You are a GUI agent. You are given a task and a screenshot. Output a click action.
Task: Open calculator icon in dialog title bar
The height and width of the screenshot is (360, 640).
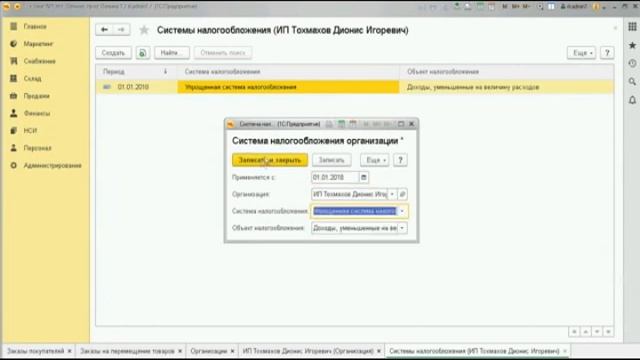point(341,124)
